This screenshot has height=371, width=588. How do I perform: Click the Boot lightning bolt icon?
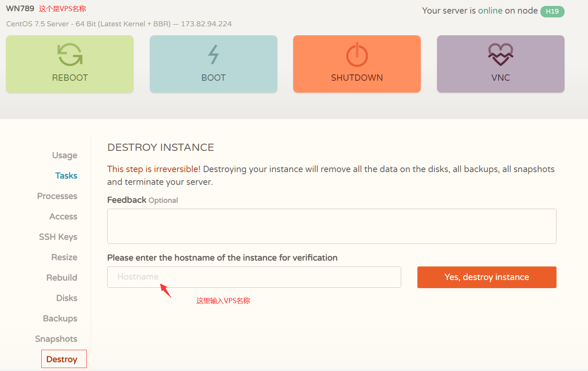click(x=213, y=55)
